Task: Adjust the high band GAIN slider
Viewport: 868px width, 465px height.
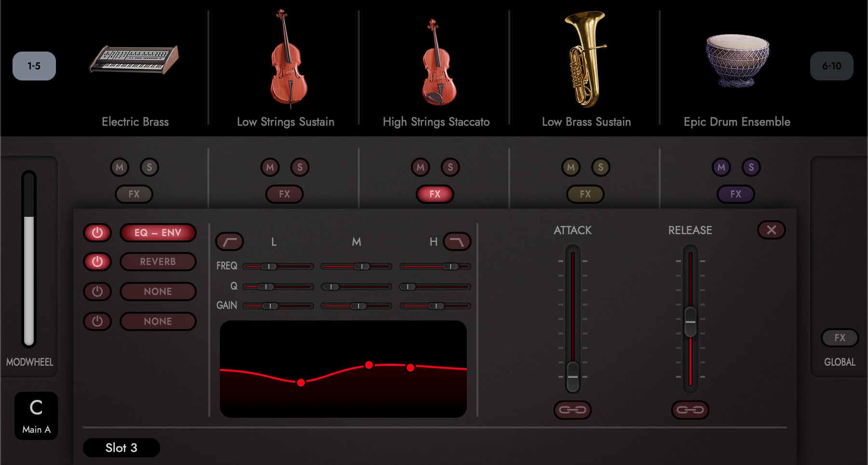Action: [x=435, y=306]
